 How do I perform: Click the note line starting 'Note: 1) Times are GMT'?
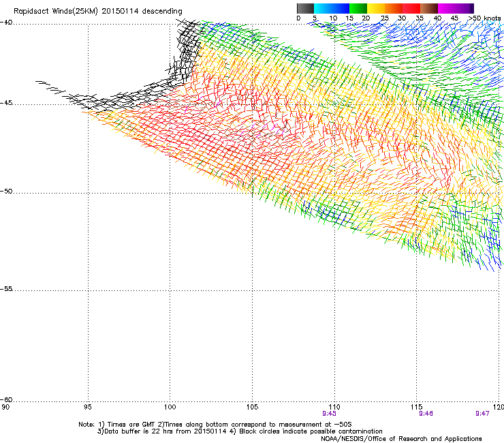pos(215,425)
